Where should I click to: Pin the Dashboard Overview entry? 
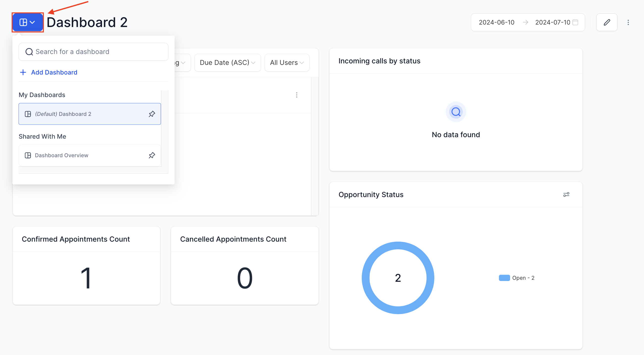tap(152, 155)
